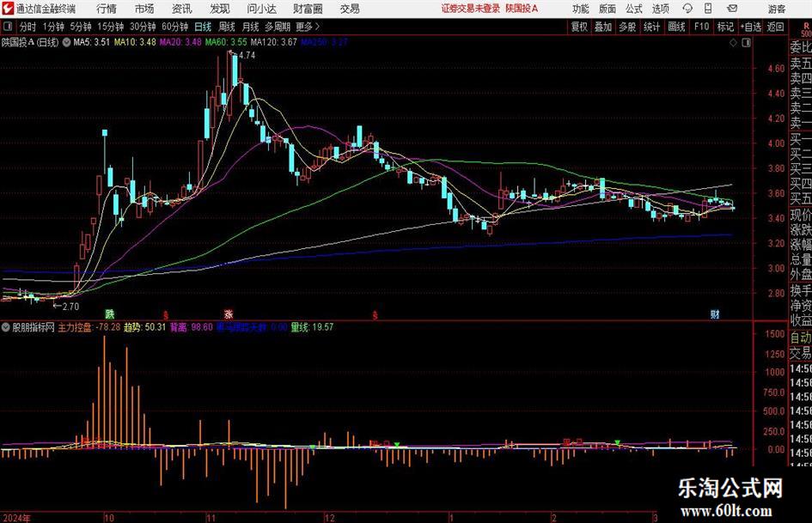This screenshot has width=812, height=523.
Task: Open the 功能 menu
Action: [x=581, y=9]
